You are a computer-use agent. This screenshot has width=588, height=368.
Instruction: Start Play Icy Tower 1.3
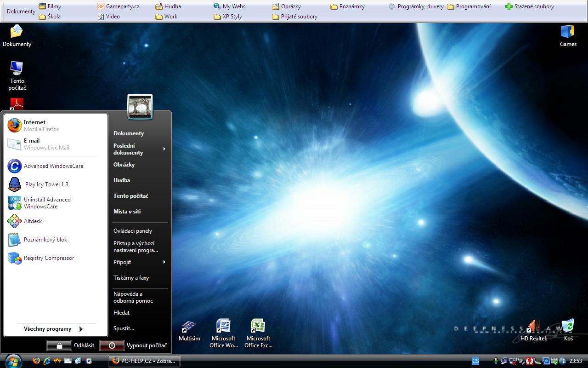(x=46, y=184)
